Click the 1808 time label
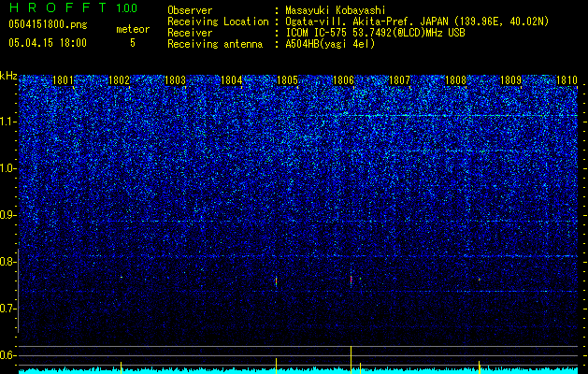Image resolution: width=588 pixels, height=374 pixels. click(455, 80)
